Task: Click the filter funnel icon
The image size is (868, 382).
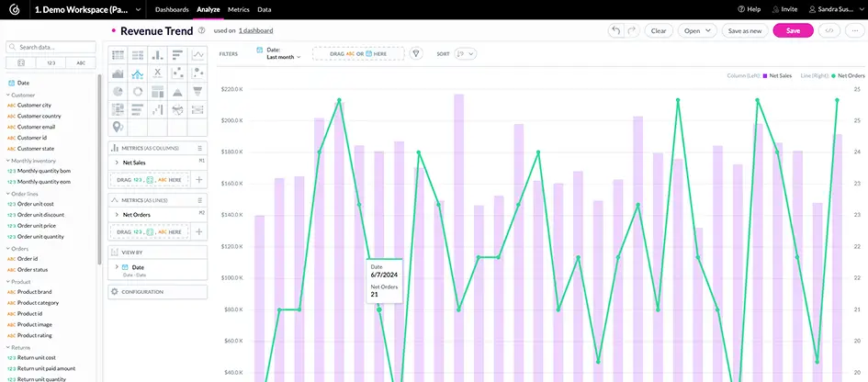Action: (x=416, y=53)
